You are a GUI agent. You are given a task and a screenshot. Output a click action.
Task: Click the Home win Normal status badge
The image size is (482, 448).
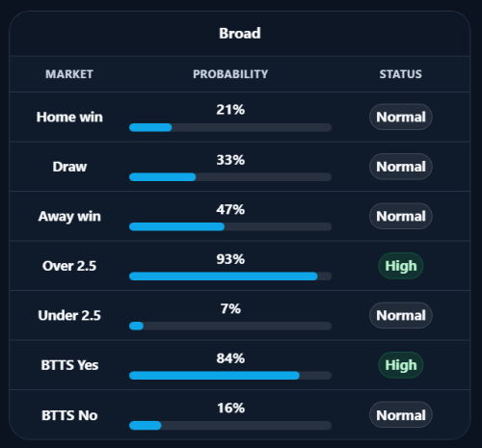click(x=401, y=117)
